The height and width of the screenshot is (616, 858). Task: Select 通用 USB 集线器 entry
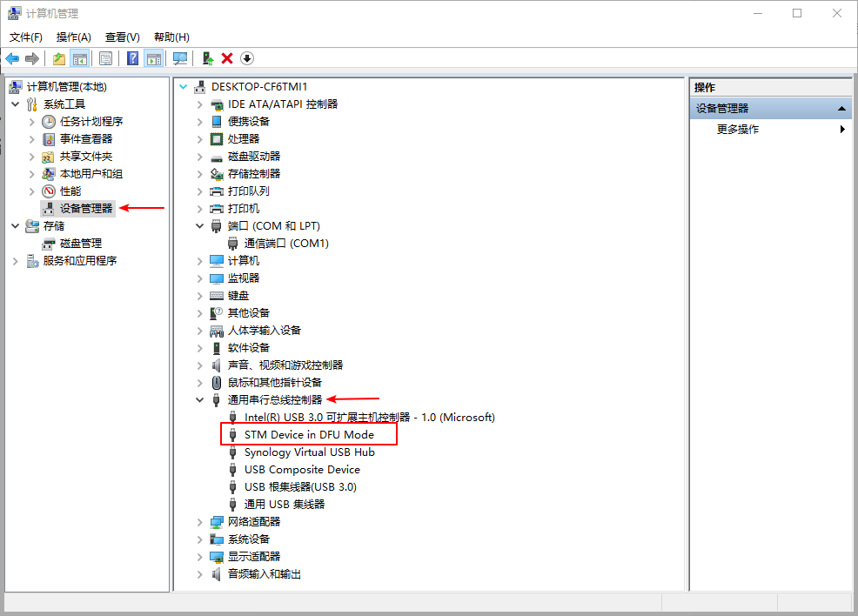click(x=284, y=505)
